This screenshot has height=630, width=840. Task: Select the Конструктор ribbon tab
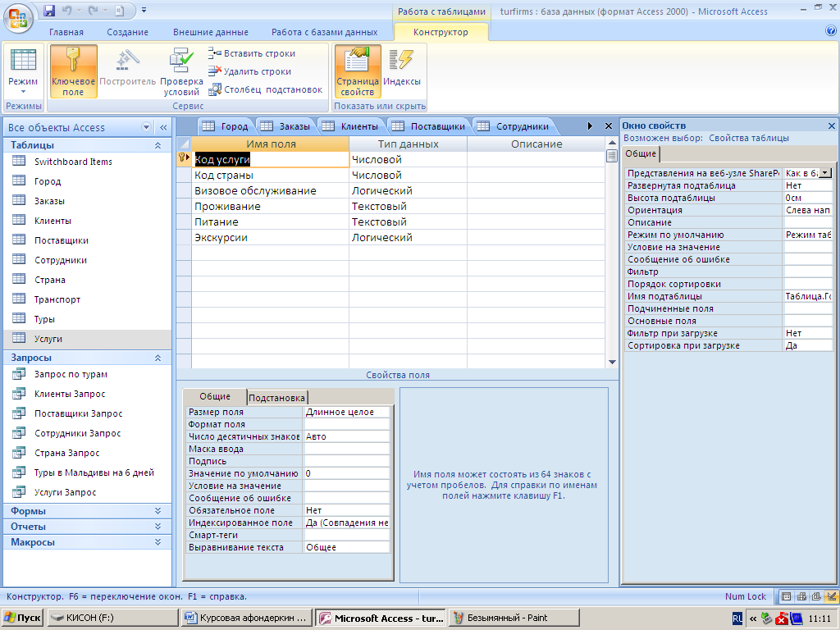pos(441,32)
